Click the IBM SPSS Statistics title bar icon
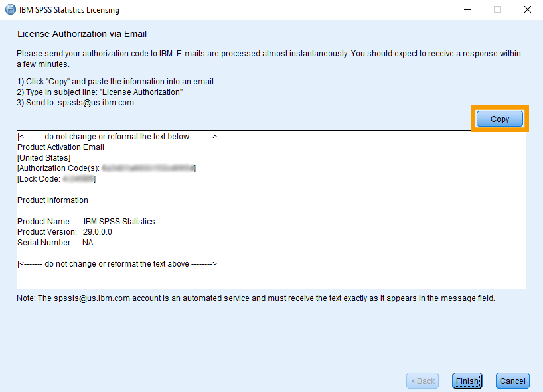The height and width of the screenshot is (392, 543). (11, 9)
